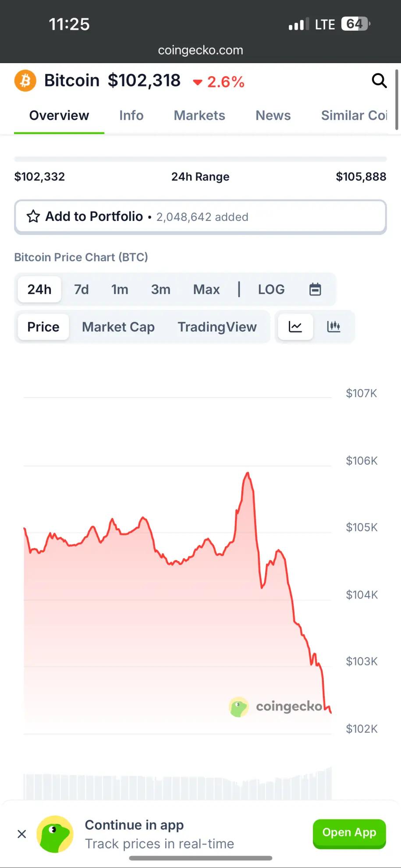Dismiss the Continue in app banner
The image size is (401, 868).
[22, 834]
